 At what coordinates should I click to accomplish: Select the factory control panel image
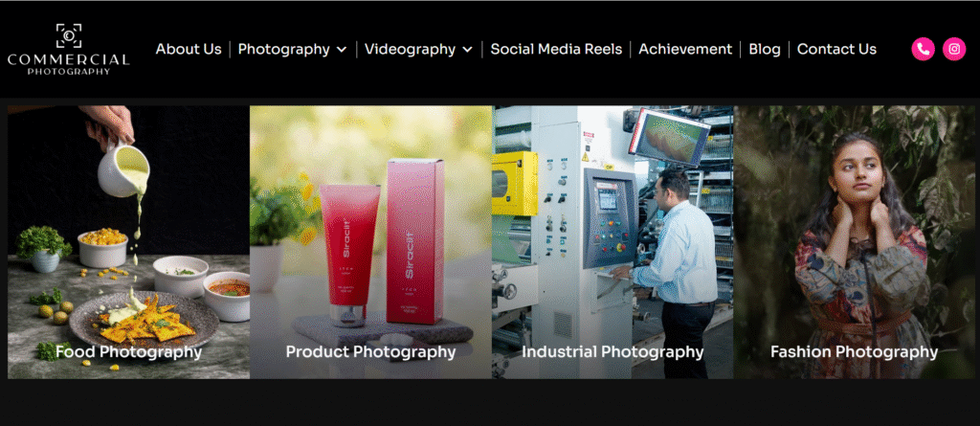coord(612,242)
